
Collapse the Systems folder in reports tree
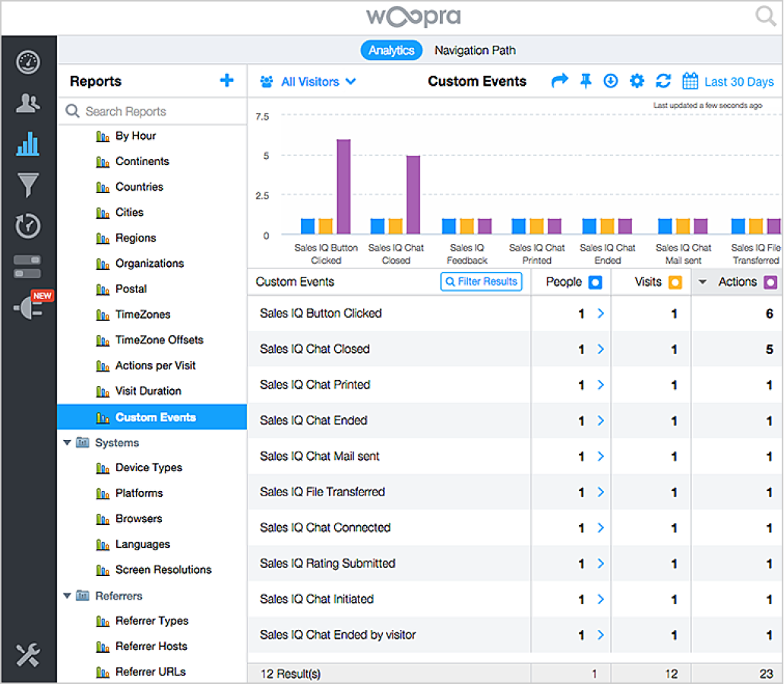click(67, 443)
